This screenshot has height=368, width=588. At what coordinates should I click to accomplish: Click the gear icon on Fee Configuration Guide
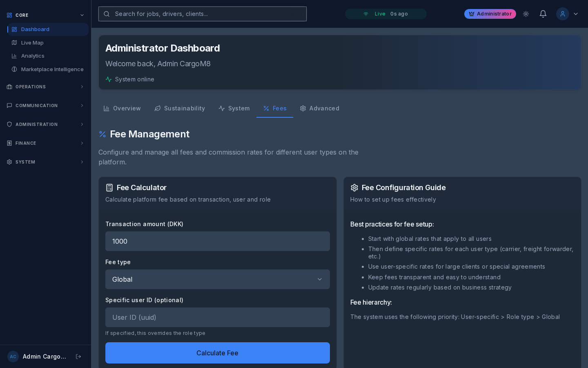click(354, 188)
